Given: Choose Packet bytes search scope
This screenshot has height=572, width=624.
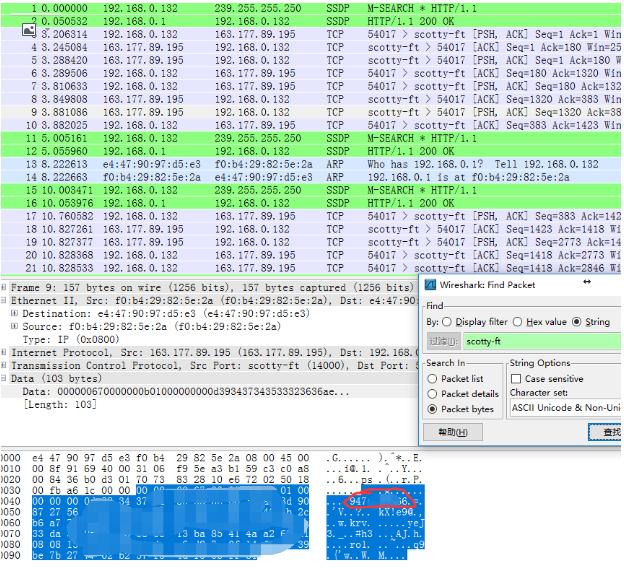Looking at the screenshot, I should (x=433, y=409).
